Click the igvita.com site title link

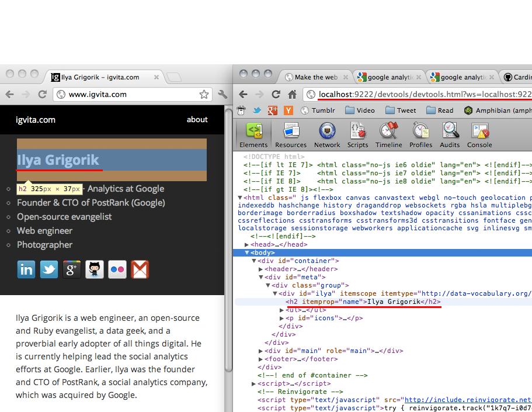tap(36, 120)
